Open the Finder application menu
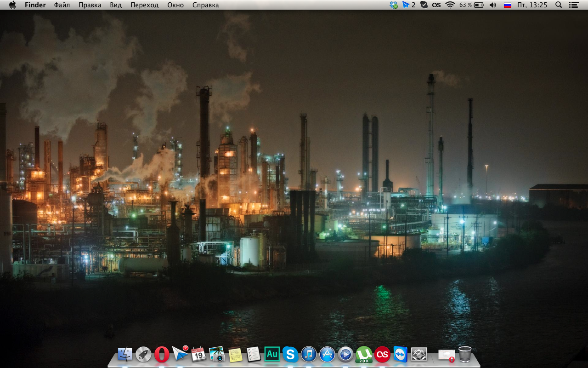Screen dimensions: 588x368 [35, 5]
